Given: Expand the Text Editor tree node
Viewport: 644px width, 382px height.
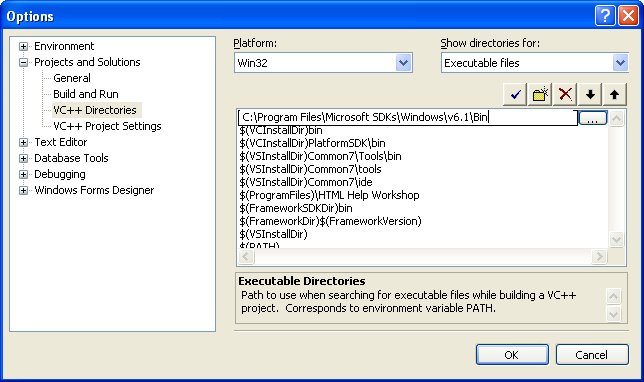Looking at the screenshot, I should 23,143.
